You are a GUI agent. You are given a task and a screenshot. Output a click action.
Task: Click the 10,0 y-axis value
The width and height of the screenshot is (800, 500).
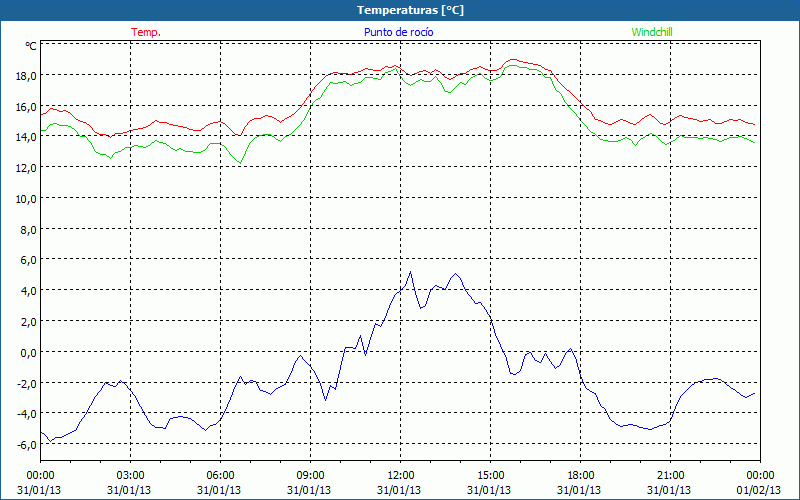[26, 199]
